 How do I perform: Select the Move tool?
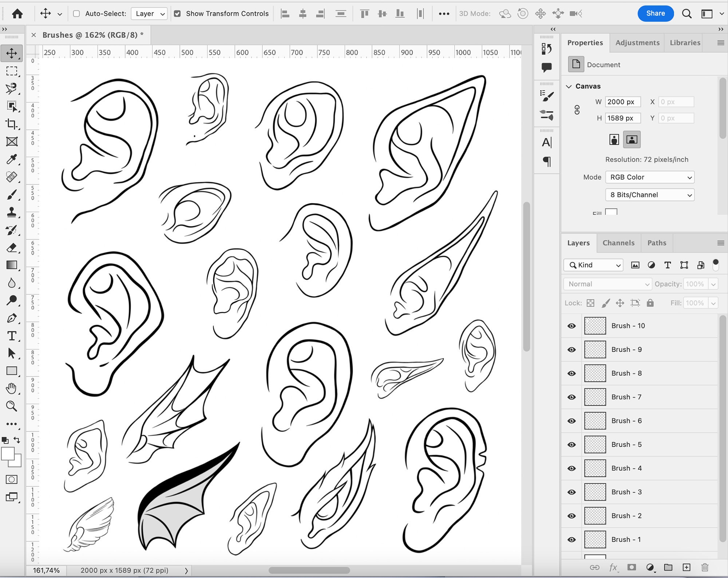(x=12, y=53)
